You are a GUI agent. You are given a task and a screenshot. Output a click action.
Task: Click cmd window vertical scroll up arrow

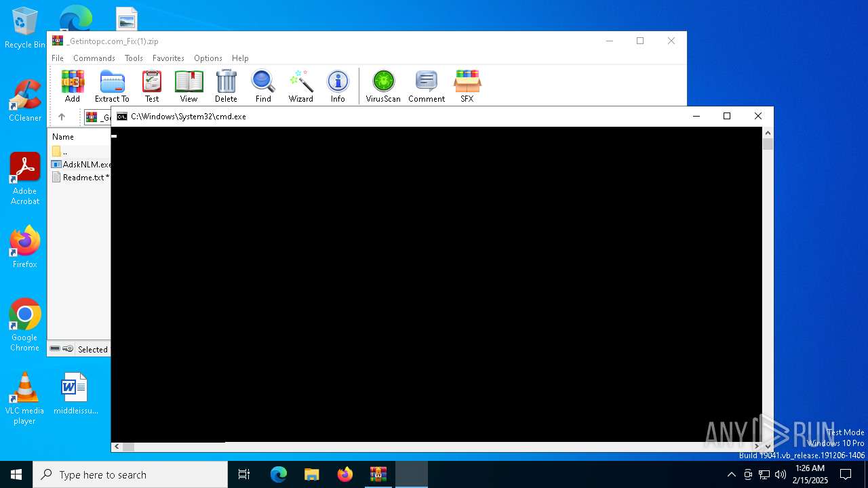coord(768,133)
